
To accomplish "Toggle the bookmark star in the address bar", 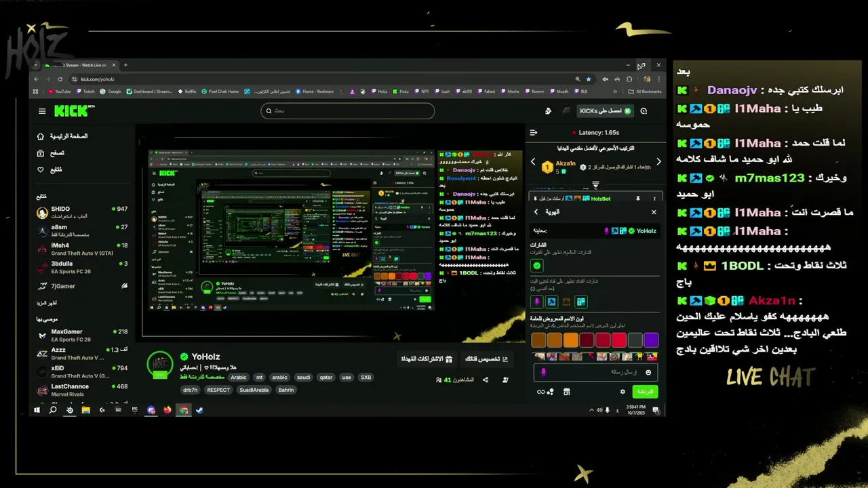I will tap(589, 79).
